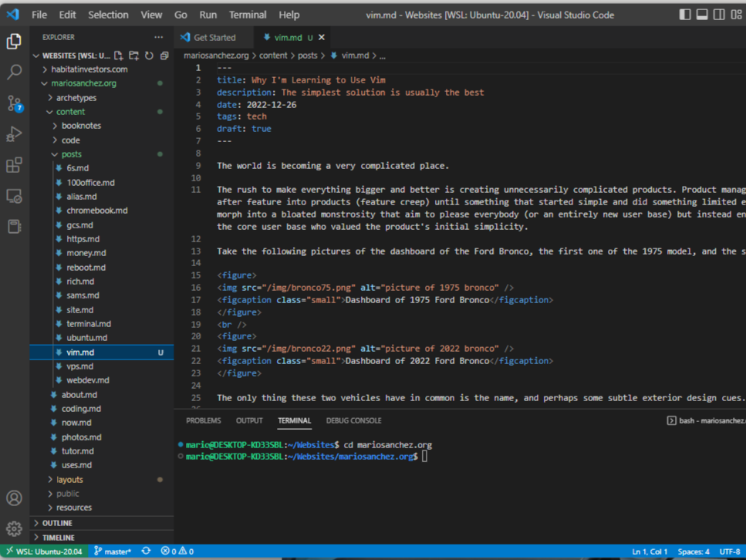Open about.md in the file tree
Viewport: 746px width, 560px height.
103,394
